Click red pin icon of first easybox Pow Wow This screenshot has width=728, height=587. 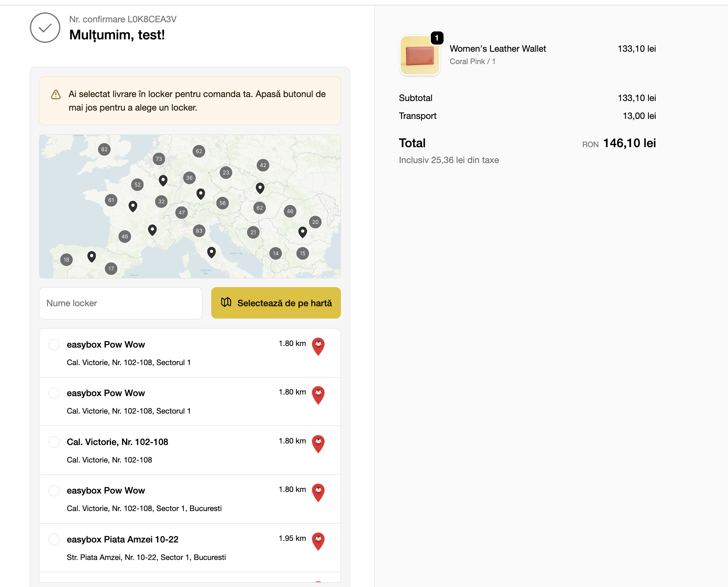318,346
